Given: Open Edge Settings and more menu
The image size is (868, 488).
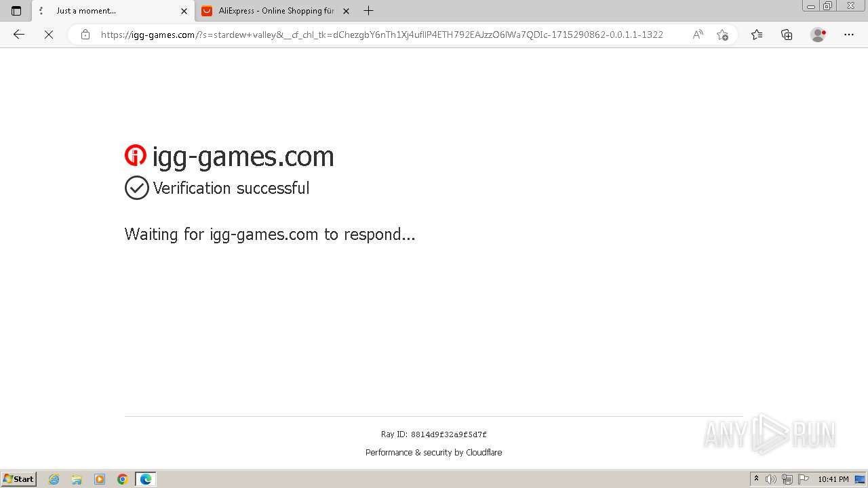Looking at the screenshot, I should pyautogui.click(x=848, y=35).
